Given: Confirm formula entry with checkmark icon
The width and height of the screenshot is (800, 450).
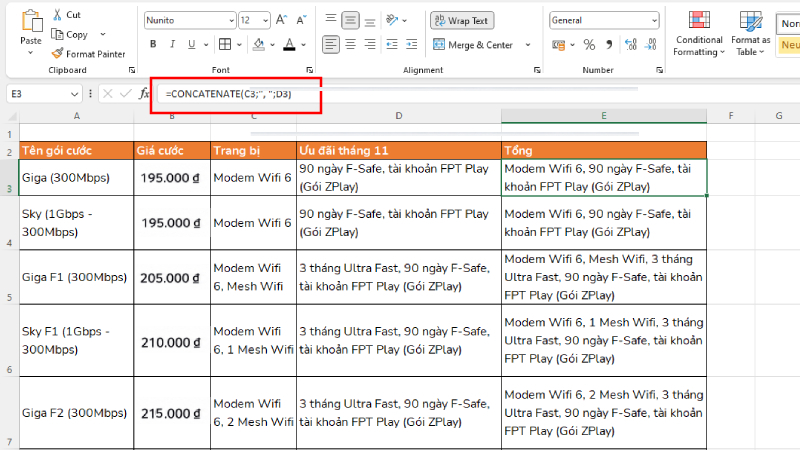Looking at the screenshot, I should [126, 94].
